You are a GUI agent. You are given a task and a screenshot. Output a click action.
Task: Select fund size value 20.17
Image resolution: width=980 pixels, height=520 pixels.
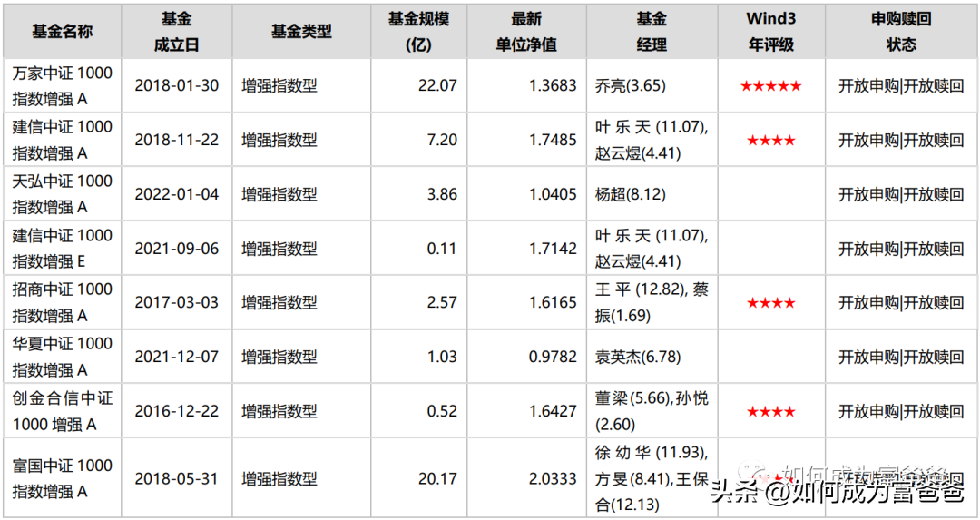438,479
